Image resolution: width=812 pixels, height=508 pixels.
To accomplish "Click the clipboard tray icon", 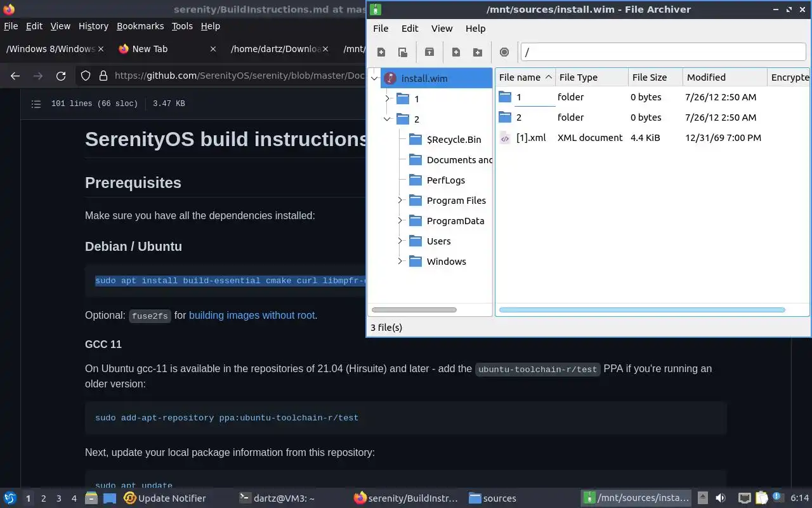I will [x=761, y=498].
